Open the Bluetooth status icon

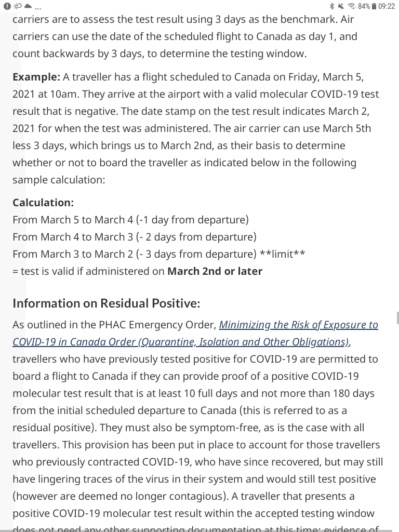coord(331,6)
